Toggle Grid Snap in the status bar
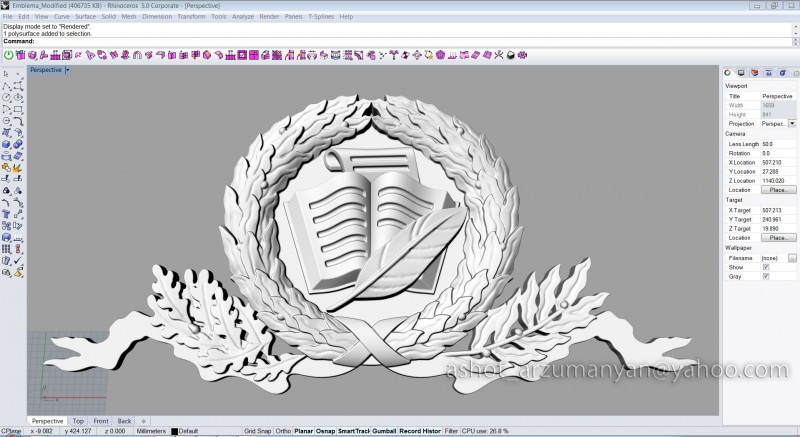 (257, 431)
